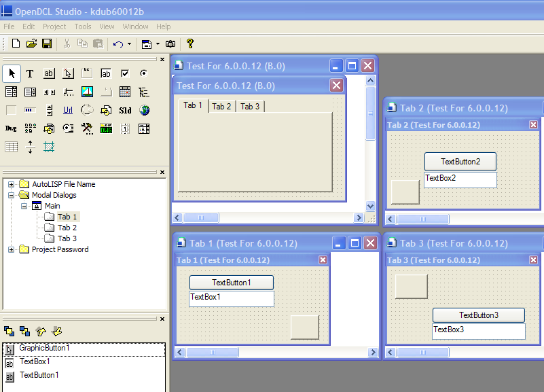Click the Main form vertical scrollbar thumb

(x=370, y=113)
